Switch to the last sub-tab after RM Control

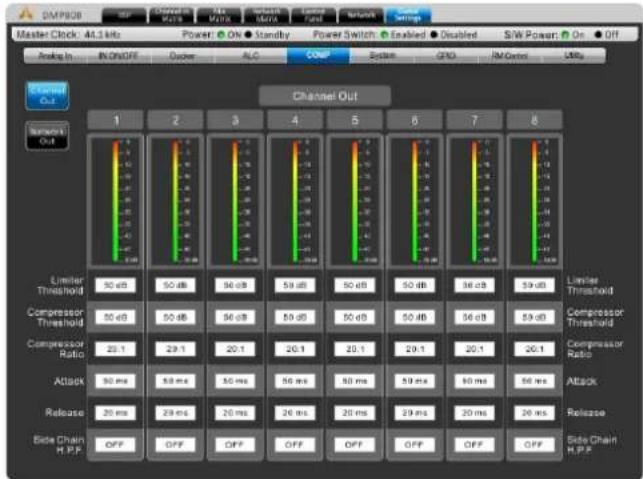tap(574, 56)
